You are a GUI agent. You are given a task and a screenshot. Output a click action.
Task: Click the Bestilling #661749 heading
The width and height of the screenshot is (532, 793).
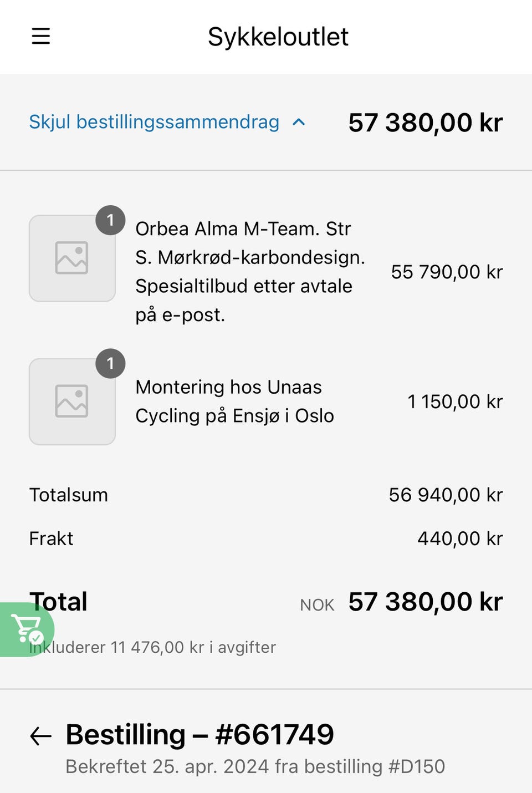199,735
